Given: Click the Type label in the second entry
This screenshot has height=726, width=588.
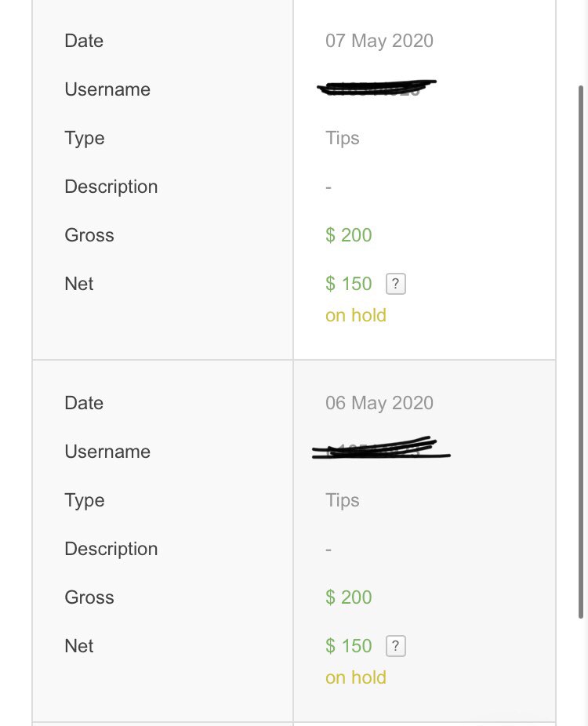Looking at the screenshot, I should click(x=85, y=500).
